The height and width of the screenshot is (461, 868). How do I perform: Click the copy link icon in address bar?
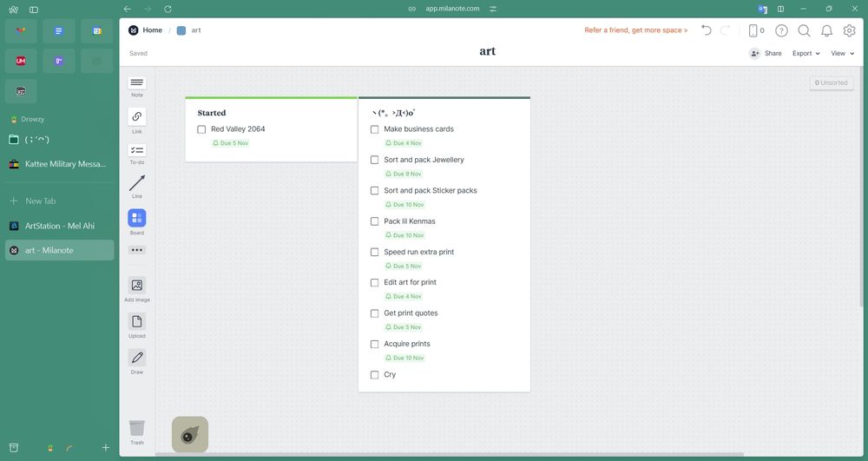coord(411,9)
